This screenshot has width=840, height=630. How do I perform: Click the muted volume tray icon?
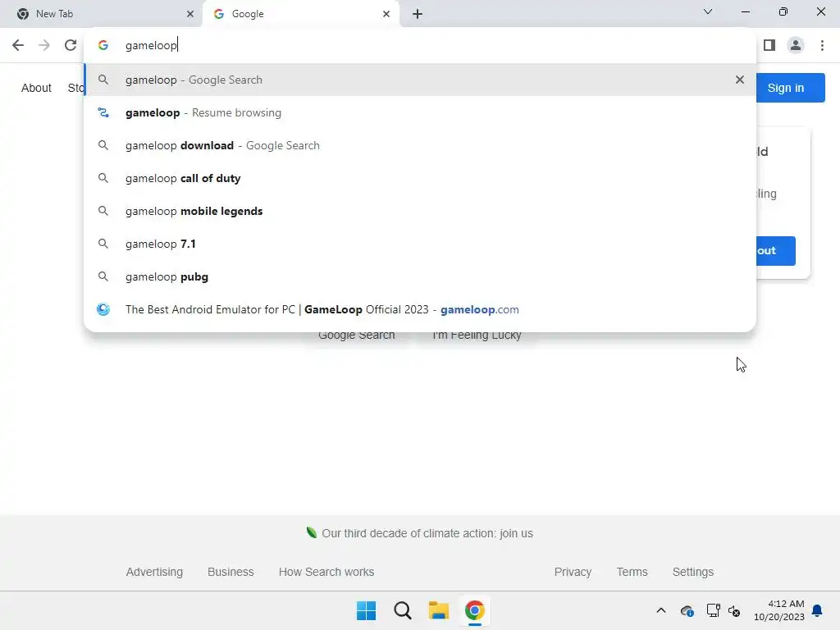(x=734, y=610)
